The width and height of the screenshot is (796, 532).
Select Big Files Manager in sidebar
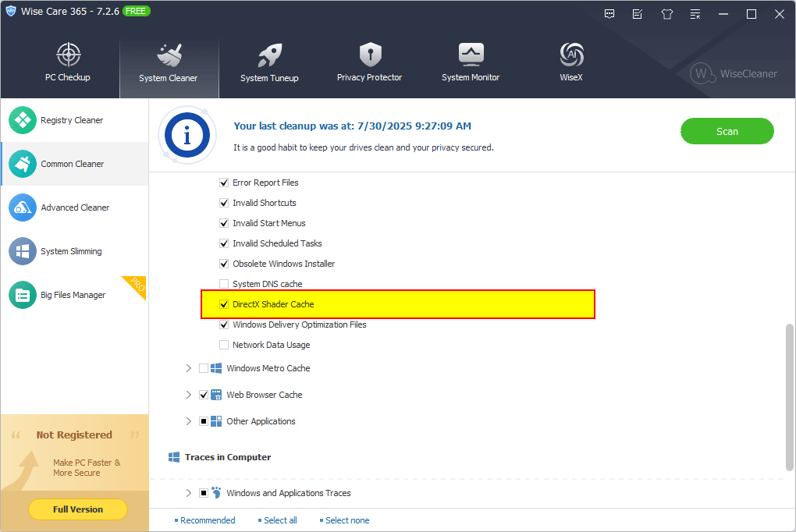pyautogui.click(x=75, y=295)
